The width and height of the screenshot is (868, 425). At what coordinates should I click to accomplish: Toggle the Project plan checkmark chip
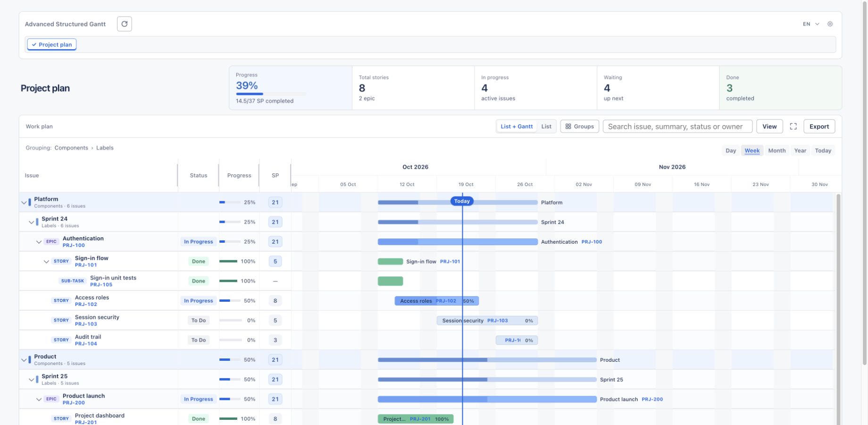tap(52, 44)
